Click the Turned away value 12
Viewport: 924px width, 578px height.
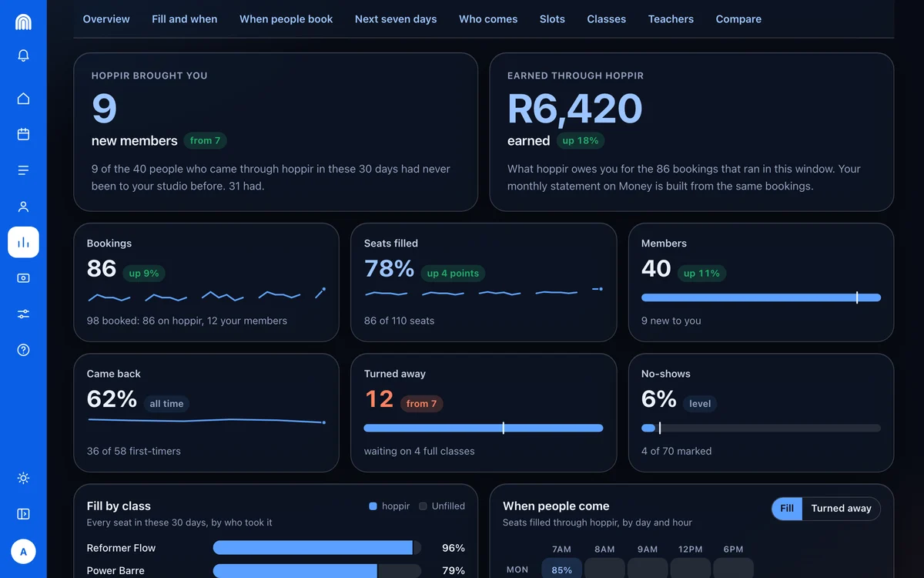[x=379, y=399]
